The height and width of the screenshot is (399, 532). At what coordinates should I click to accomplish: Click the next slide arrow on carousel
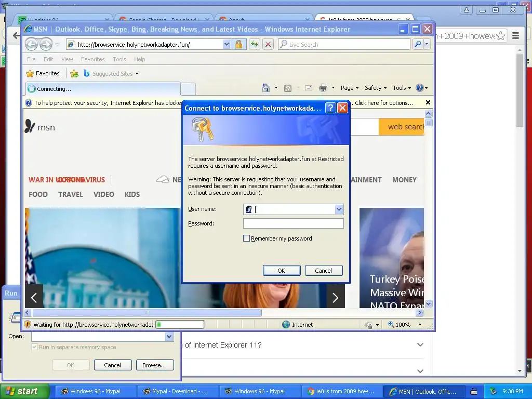click(336, 298)
